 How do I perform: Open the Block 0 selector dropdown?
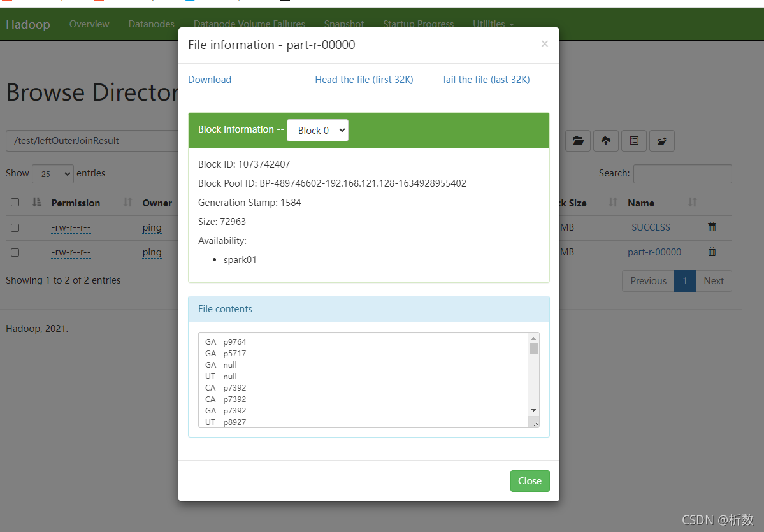[x=318, y=130]
